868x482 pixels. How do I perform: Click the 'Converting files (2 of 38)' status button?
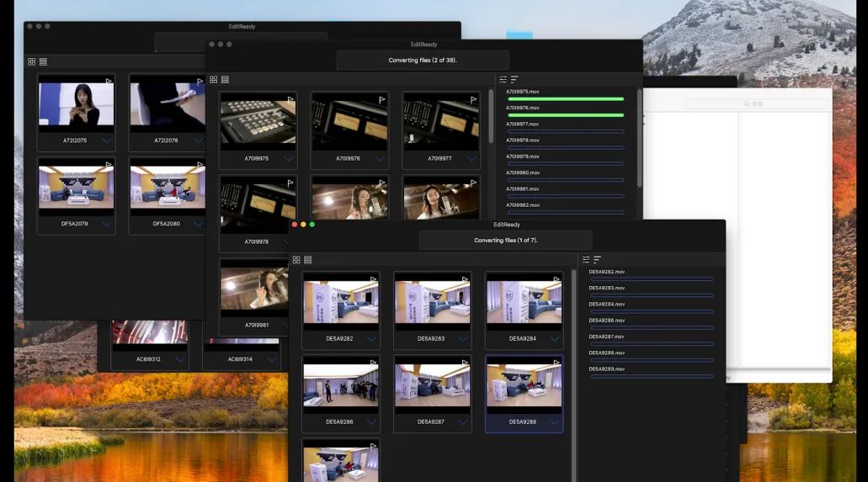coord(423,61)
